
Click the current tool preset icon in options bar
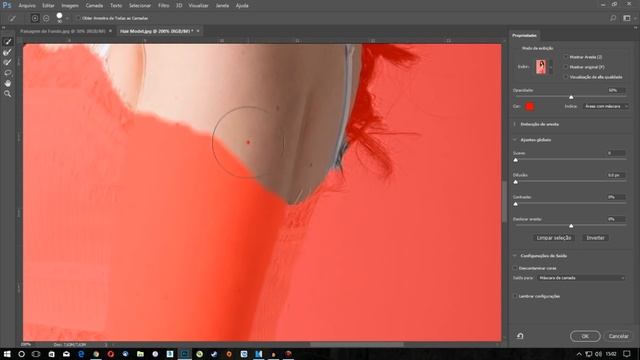(x=13, y=18)
